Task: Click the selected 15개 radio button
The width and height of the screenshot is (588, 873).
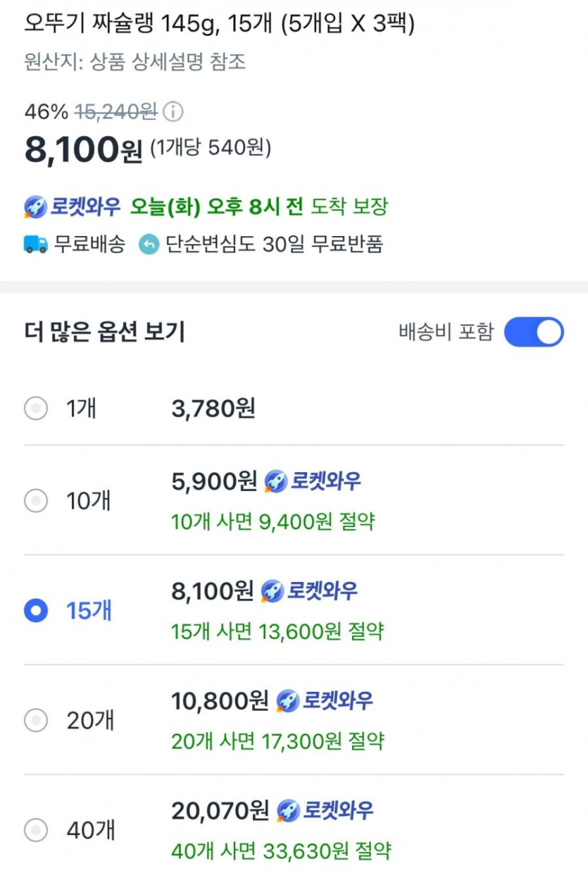Action: pyautogui.click(x=36, y=611)
